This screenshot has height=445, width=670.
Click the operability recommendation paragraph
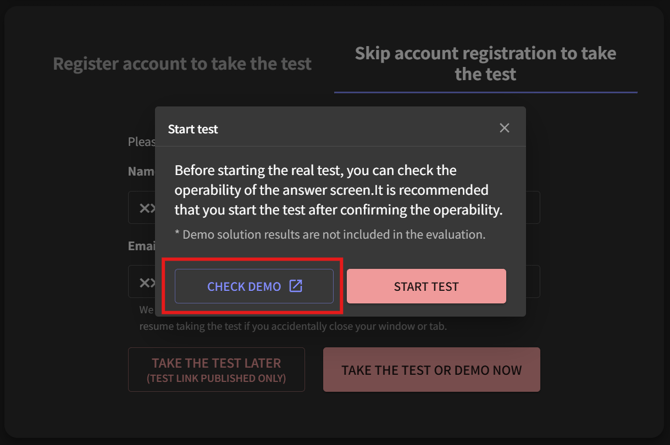click(338, 190)
